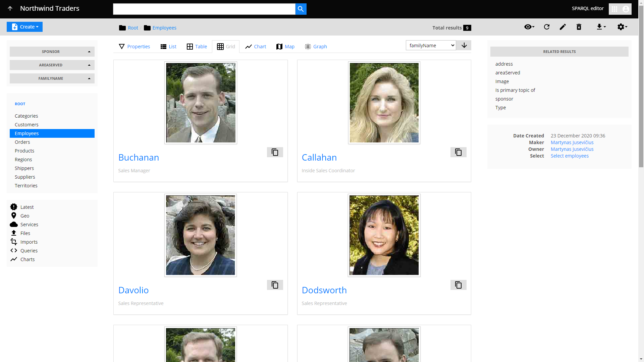Click Buchanan's portrait photo

(x=201, y=103)
